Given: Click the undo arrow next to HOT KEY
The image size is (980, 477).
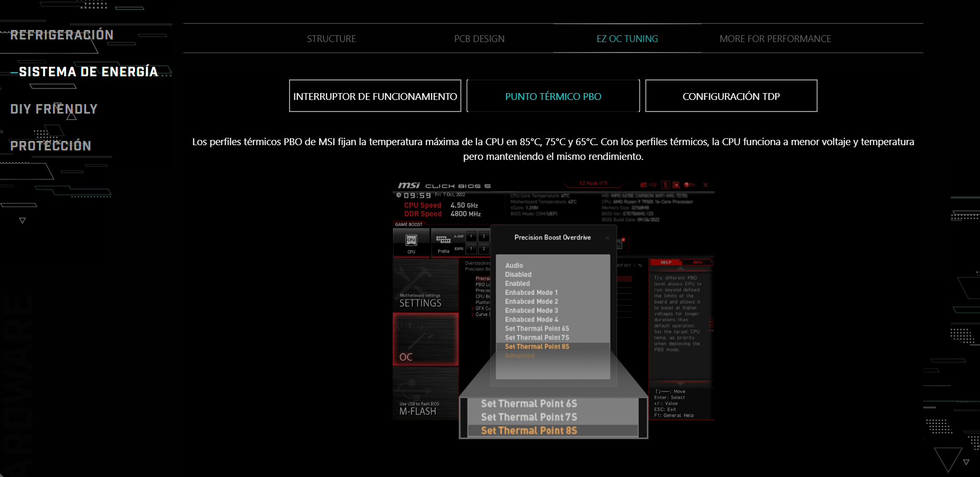Looking at the screenshot, I should 640,266.
